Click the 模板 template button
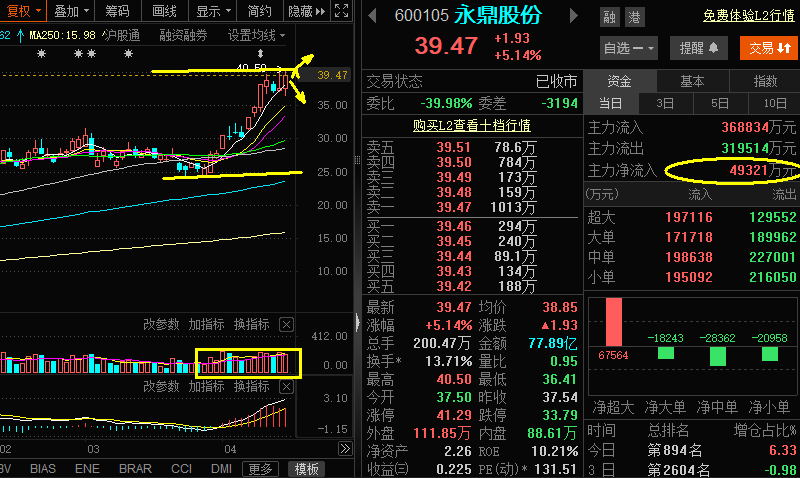 [307, 469]
